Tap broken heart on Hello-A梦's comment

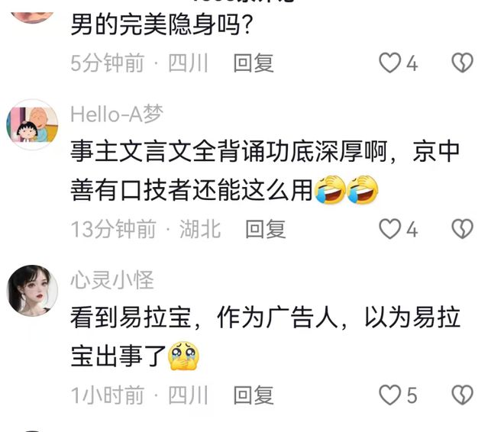click(462, 229)
